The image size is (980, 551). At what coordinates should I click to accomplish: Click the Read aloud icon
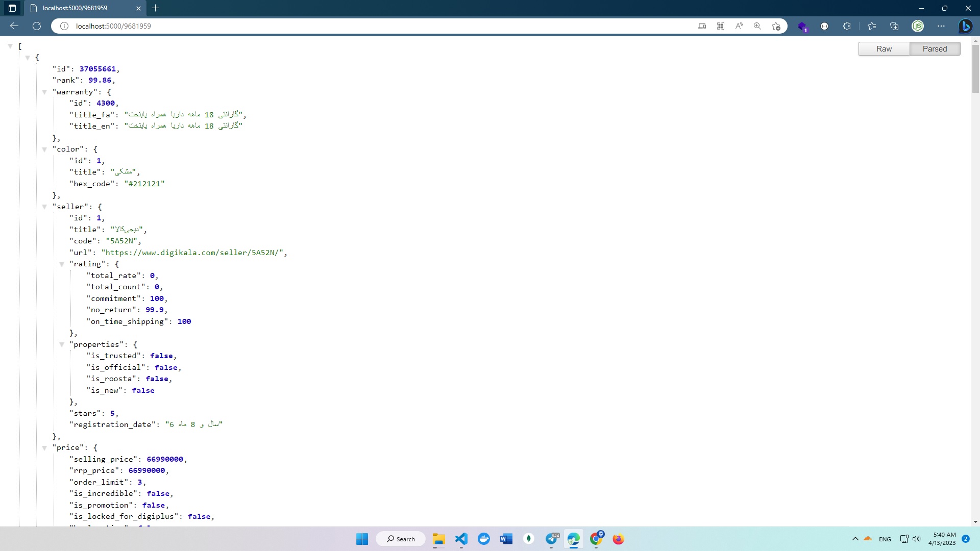[x=739, y=26]
